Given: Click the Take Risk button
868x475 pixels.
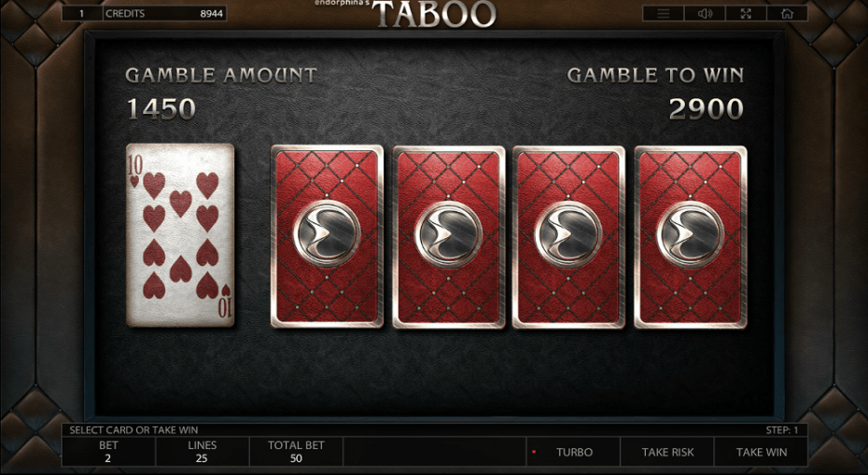Looking at the screenshot, I should 667,452.
